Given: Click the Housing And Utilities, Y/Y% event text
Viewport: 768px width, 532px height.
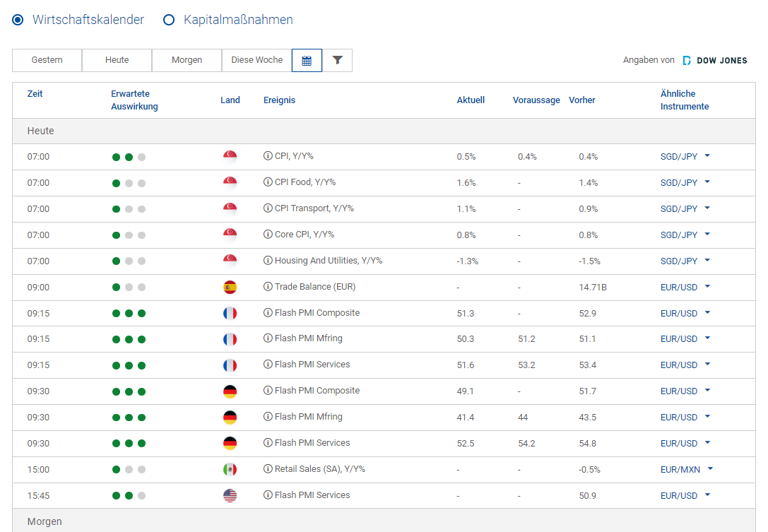Looking at the screenshot, I should (x=328, y=261).
